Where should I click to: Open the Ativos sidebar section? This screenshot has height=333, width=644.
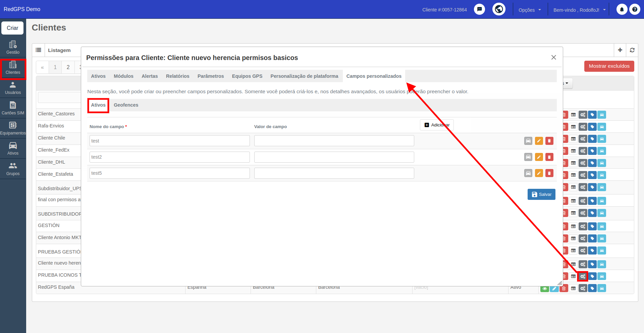click(13, 149)
